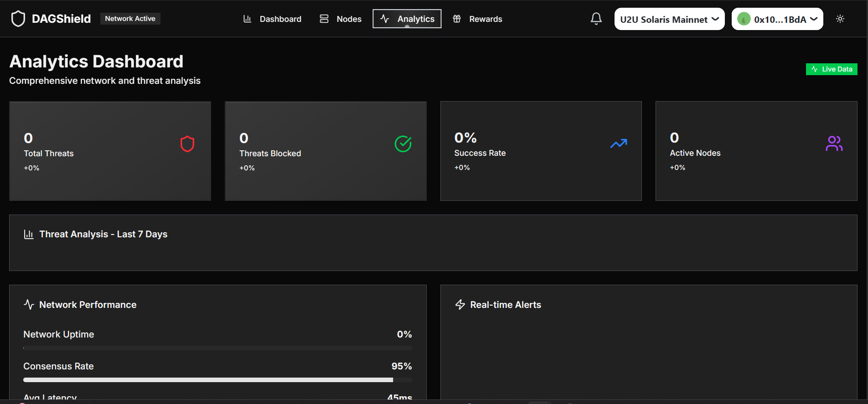Click the blue trending arrow icon

(619, 143)
